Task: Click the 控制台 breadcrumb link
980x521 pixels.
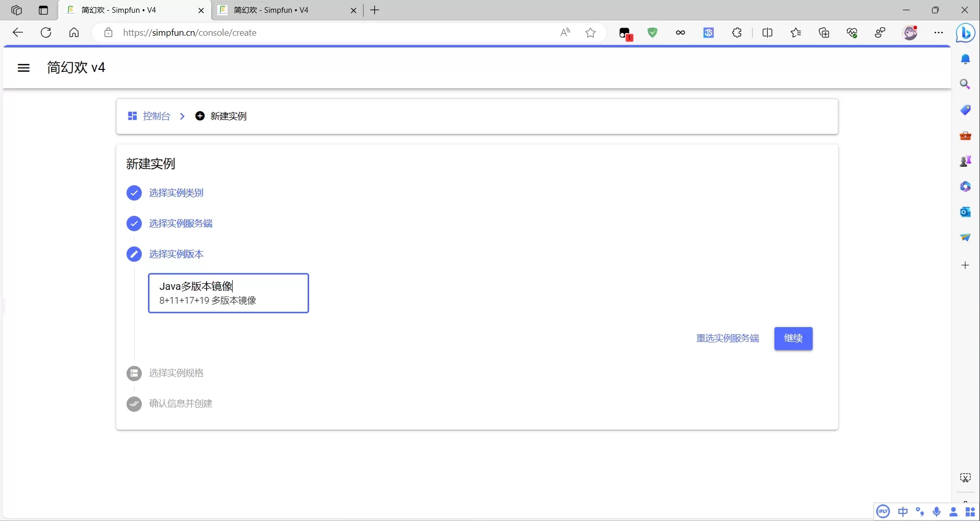Action: click(x=156, y=116)
